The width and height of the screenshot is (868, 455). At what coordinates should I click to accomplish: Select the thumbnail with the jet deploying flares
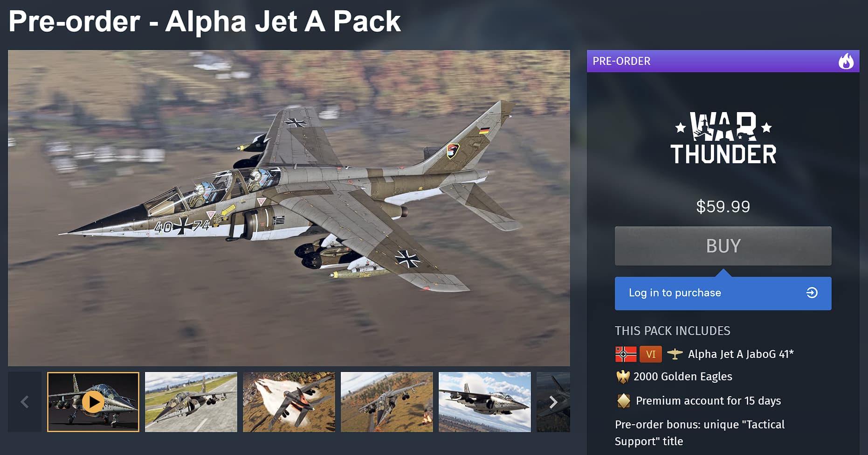click(289, 402)
